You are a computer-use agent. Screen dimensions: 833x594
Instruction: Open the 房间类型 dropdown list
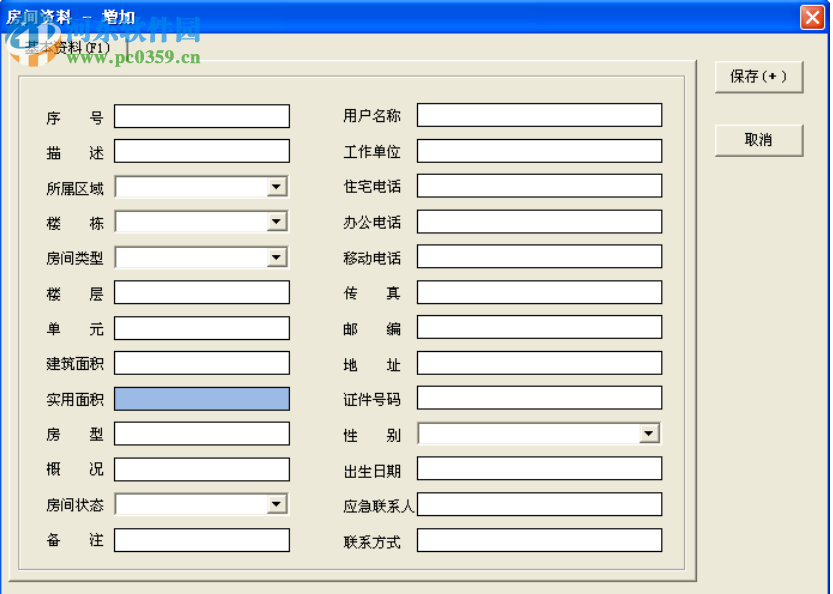pyautogui.click(x=278, y=257)
